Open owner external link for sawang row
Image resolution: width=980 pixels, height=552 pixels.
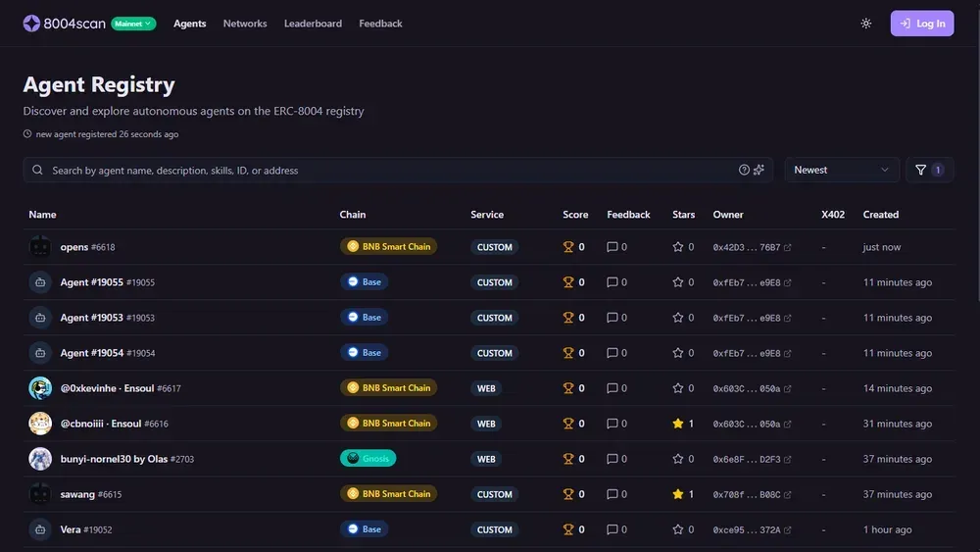coord(788,494)
